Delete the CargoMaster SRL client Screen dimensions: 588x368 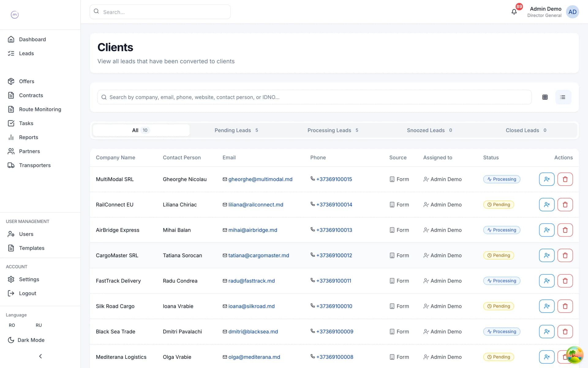(x=565, y=255)
